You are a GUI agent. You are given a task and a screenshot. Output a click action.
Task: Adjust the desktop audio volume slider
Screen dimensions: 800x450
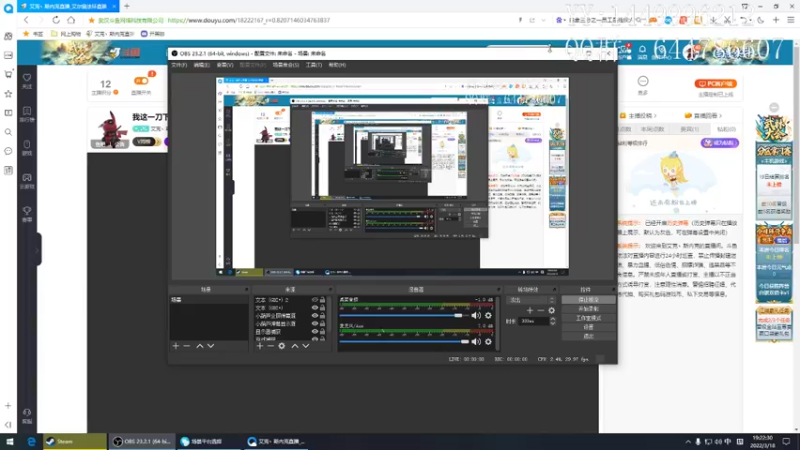(403, 315)
